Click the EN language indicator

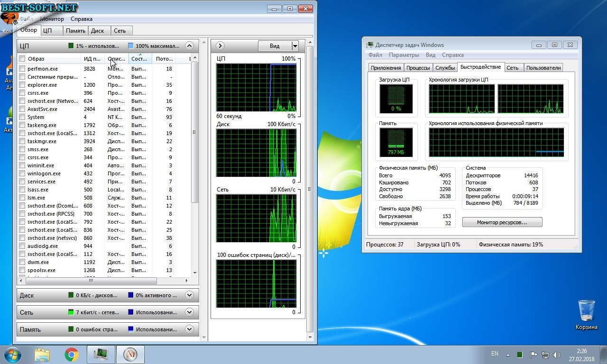(x=495, y=354)
